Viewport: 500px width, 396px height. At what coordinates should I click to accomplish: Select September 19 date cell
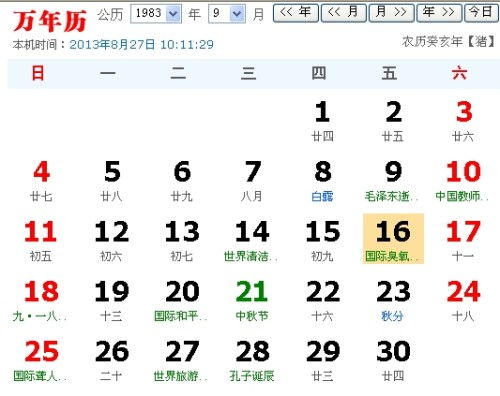coord(111,300)
